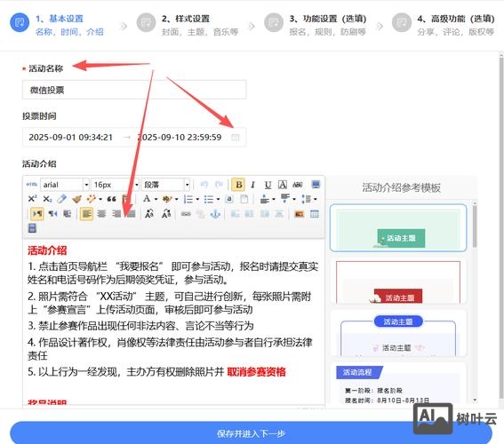This screenshot has width=504, height=444.
Task: Insert an unordered bullet list
Action: pos(209,199)
